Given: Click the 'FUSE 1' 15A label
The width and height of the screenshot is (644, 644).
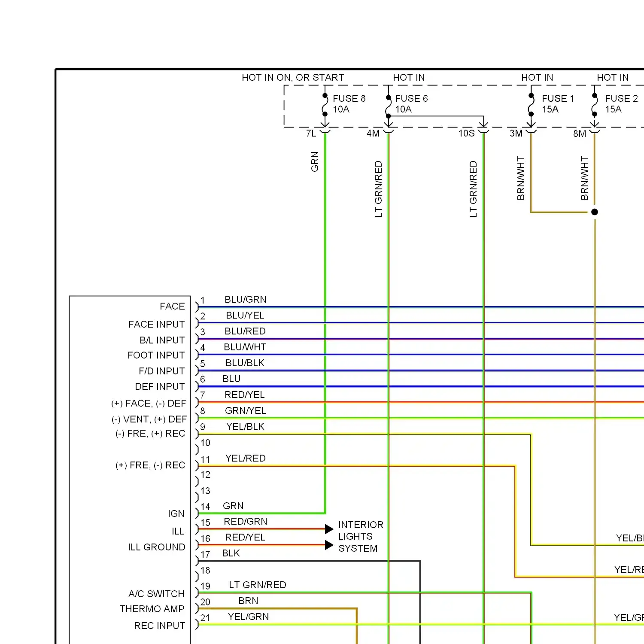Looking at the screenshot, I should (558, 104).
